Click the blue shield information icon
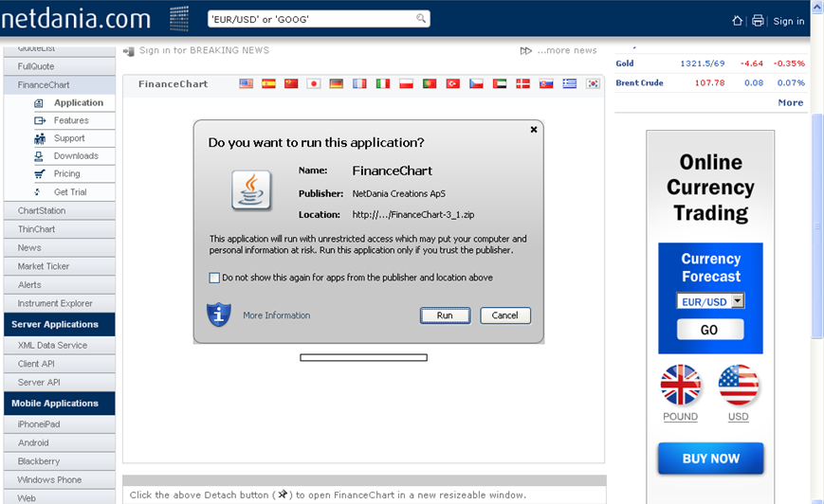The width and height of the screenshot is (824, 504). point(219,315)
